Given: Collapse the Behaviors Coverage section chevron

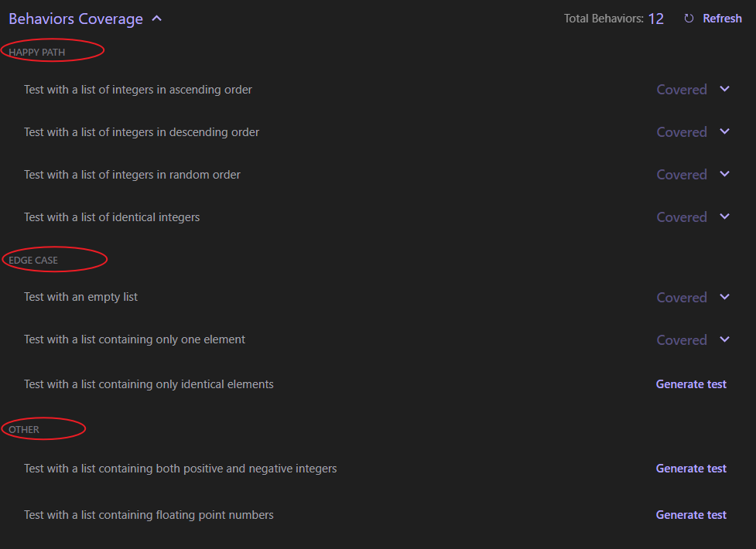Looking at the screenshot, I should (157, 19).
